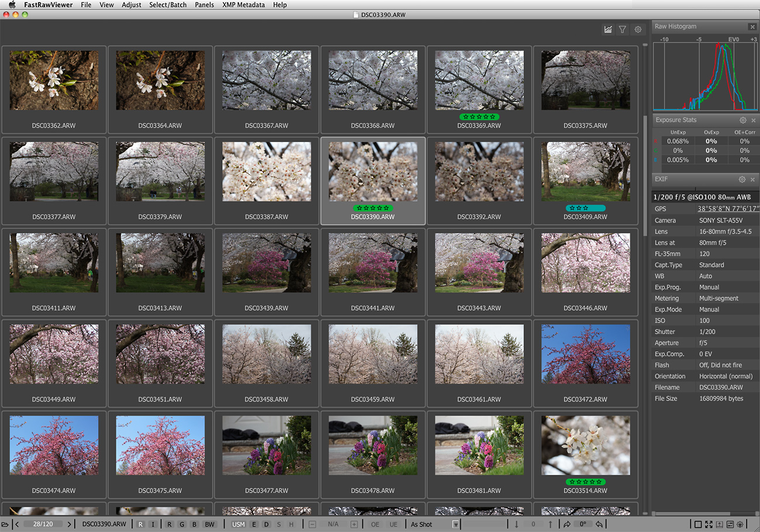Go to next image with right chevron

coord(70,524)
